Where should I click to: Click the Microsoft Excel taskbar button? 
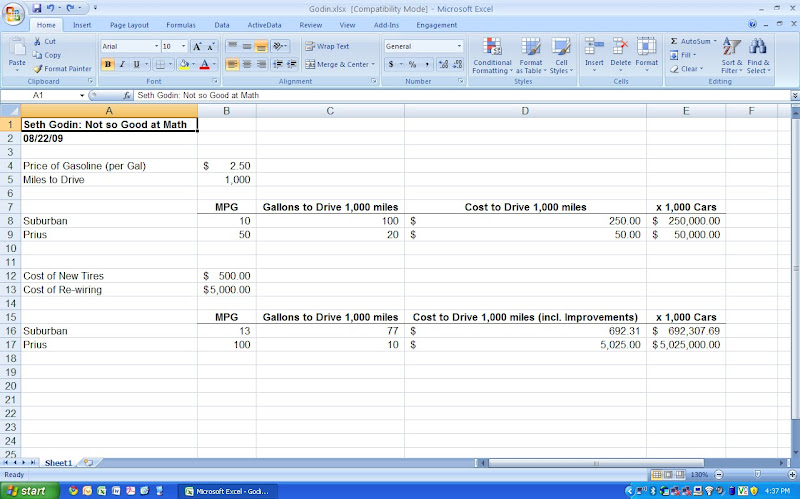[x=228, y=491]
